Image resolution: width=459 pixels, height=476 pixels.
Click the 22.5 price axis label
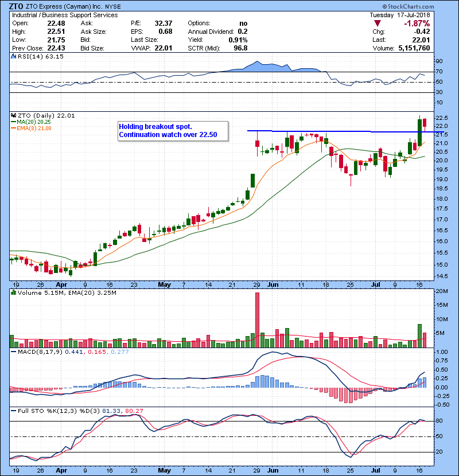[441, 118]
